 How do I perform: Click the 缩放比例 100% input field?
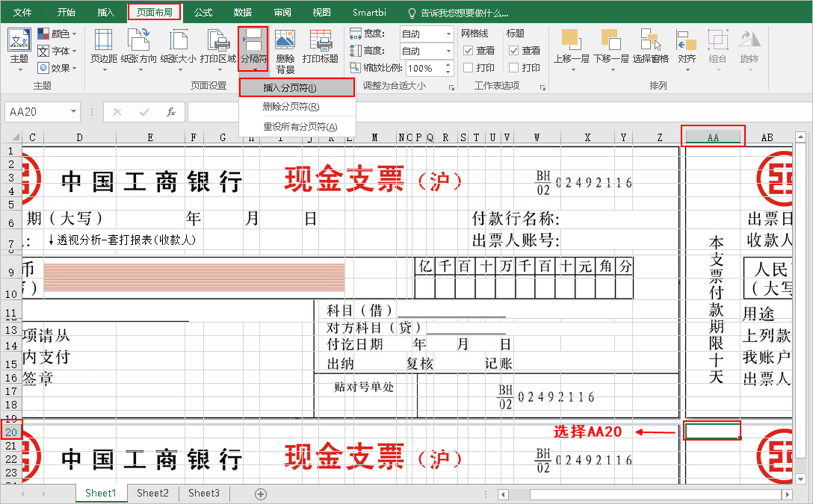pos(424,69)
